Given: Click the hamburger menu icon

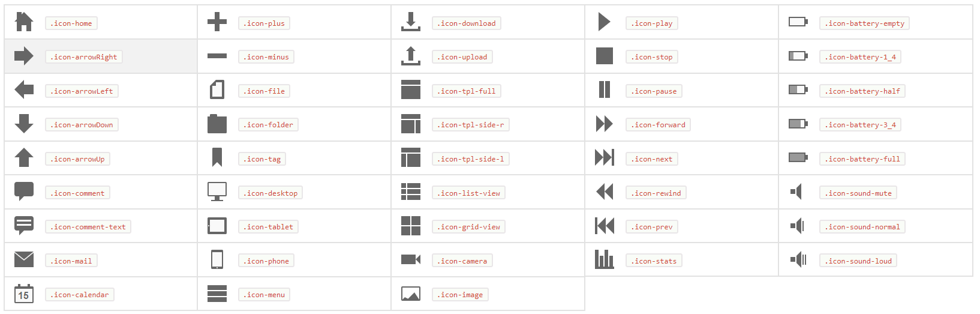Looking at the screenshot, I should coord(217,294).
